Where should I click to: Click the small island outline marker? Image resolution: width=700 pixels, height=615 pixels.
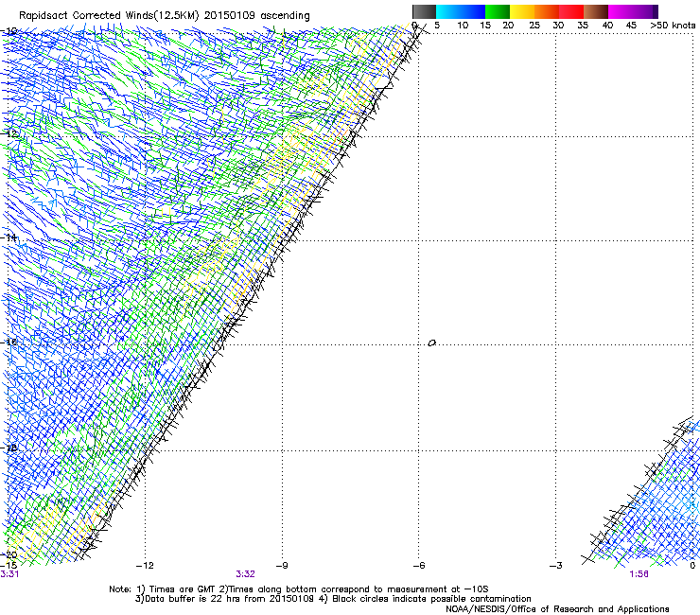[431, 343]
